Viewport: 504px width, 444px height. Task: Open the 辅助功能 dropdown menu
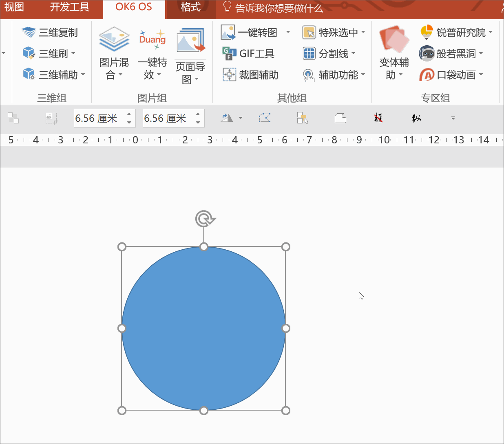tap(363, 75)
